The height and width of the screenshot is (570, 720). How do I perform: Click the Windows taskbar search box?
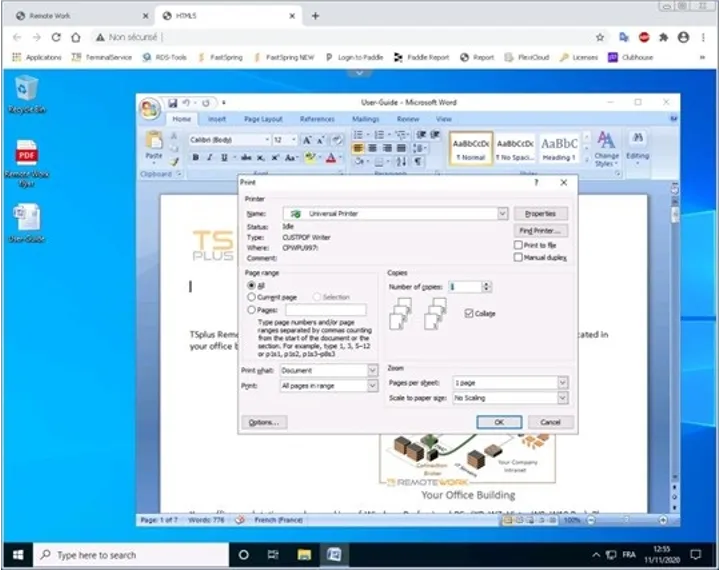[131, 555]
